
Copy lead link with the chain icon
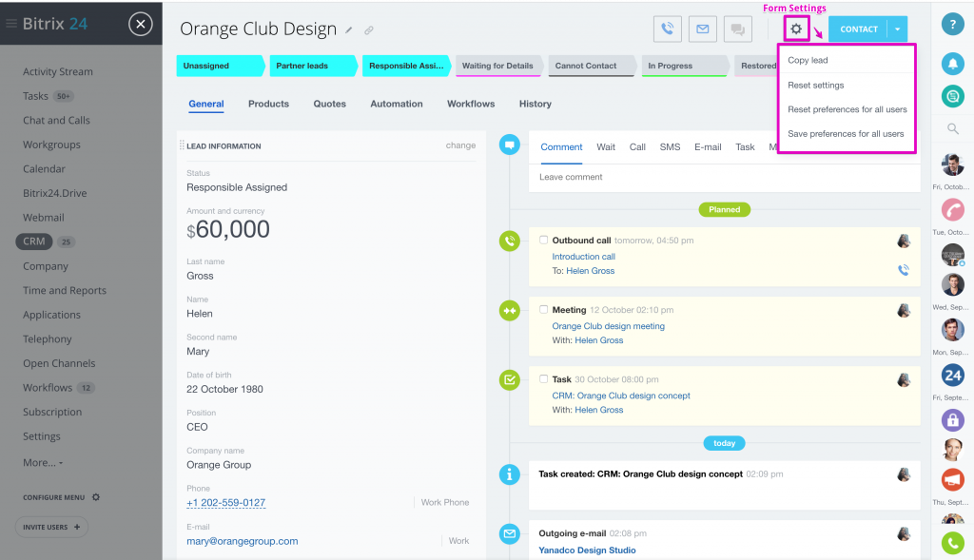click(x=369, y=29)
